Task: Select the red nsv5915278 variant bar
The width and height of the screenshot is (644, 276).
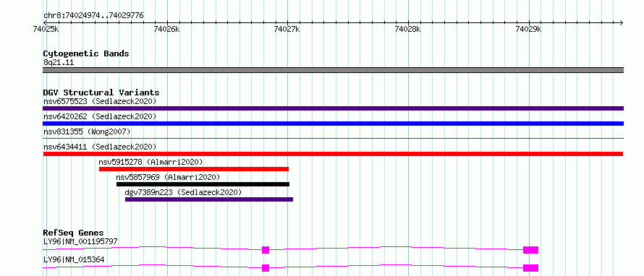Action: click(194, 169)
